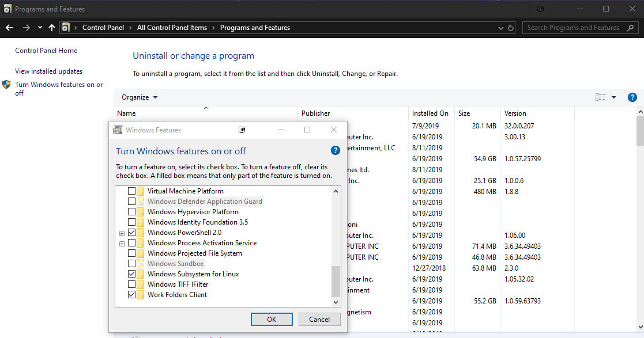The image size is (644, 338).
Task: Click the shield icon beside Windows features link
Action: (6, 85)
